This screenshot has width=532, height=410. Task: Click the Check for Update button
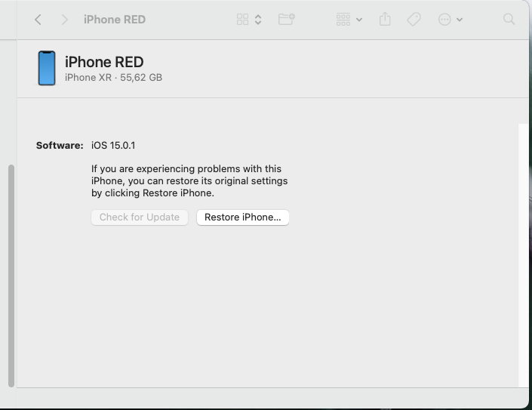tap(140, 217)
